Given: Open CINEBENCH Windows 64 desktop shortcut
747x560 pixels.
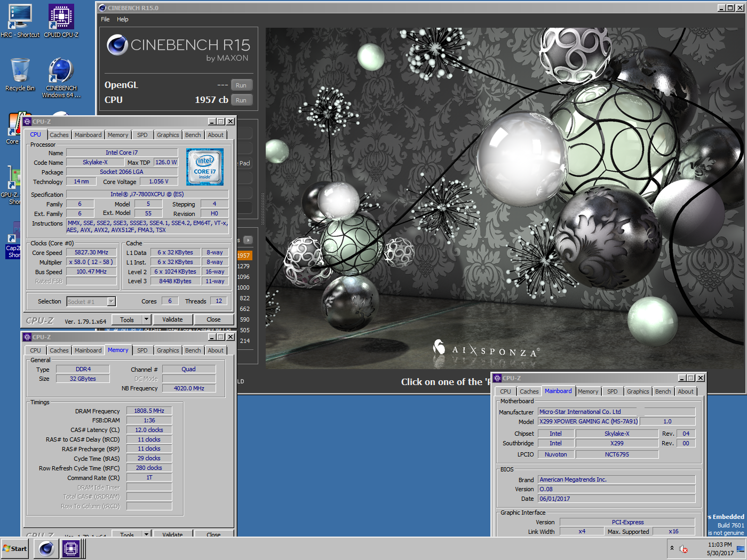Looking at the screenshot, I should (61, 78).
